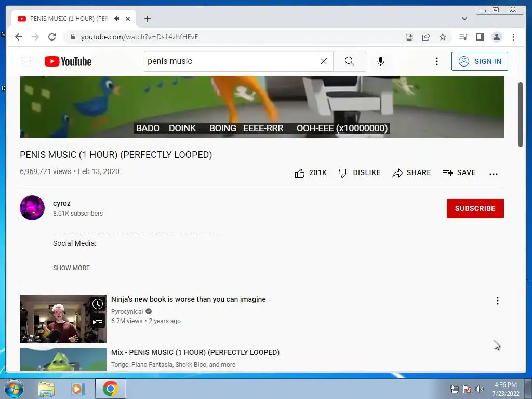Open the Windows Start orb
This screenshot has height=399, width=532.
[14, 389]
